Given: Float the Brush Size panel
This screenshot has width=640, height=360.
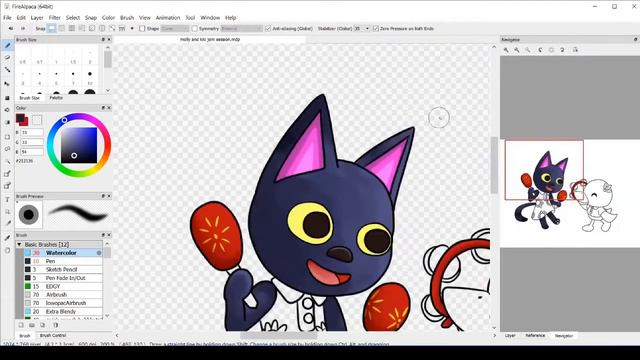Looking at the screenshot, I should (103, 40).
